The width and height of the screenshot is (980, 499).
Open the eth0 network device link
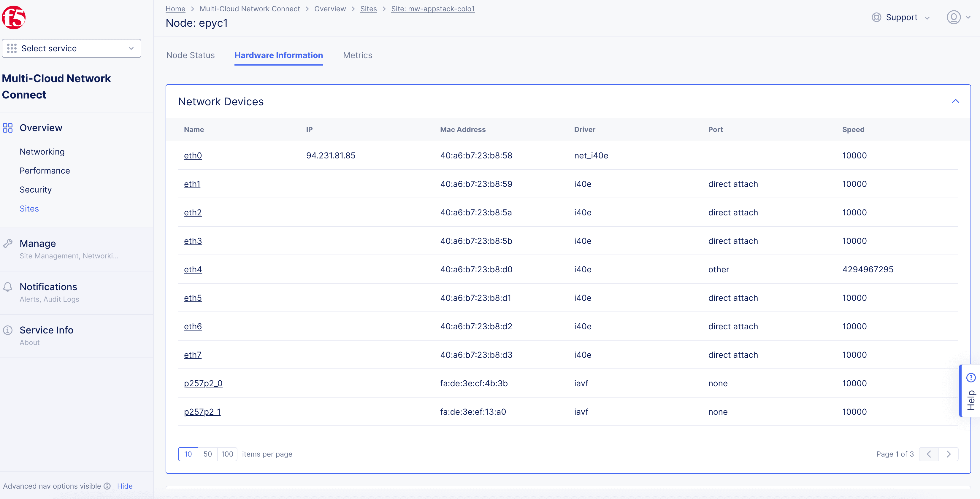point(193,155)
